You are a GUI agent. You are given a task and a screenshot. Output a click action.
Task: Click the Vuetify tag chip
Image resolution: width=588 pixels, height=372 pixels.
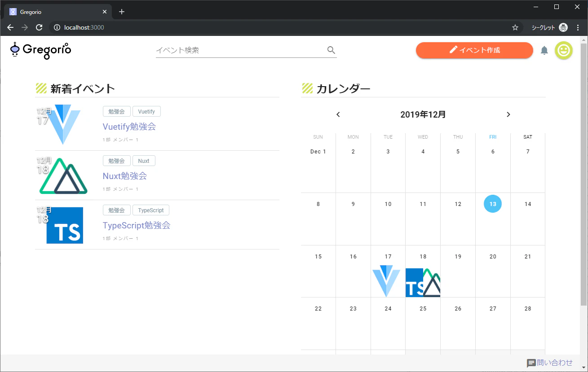pyautogui.click(x=146, y=111)
